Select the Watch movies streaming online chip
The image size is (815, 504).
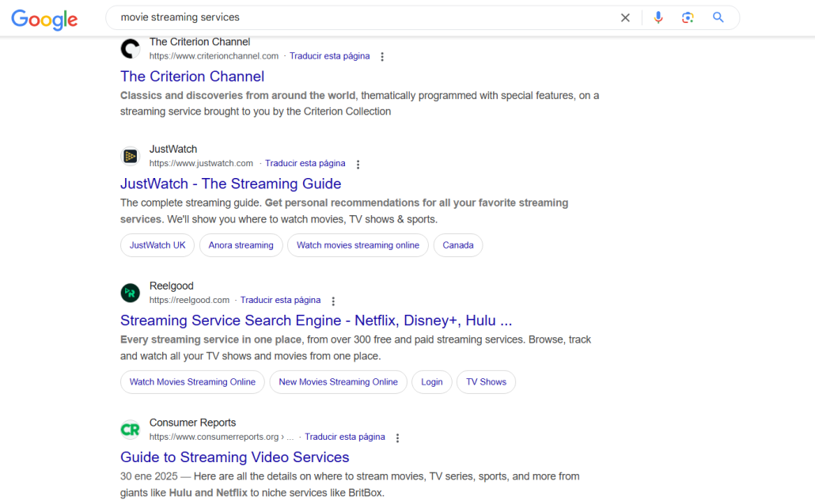pos(358,245)
